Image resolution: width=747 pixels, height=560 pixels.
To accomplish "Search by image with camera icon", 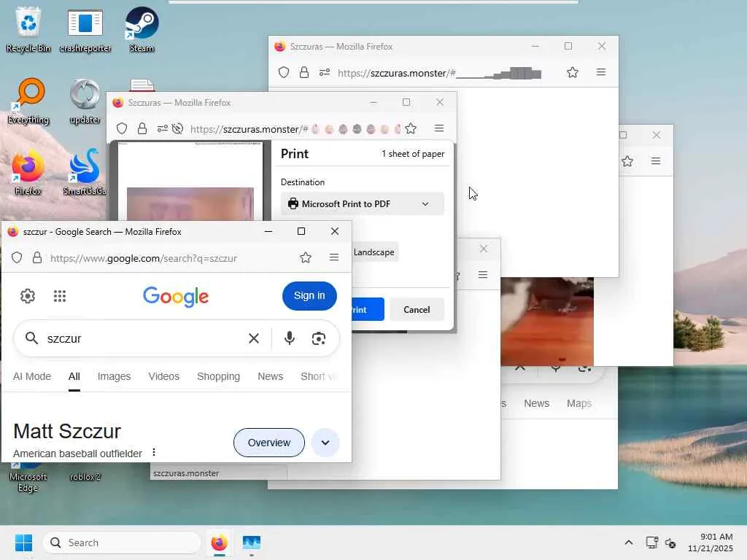I will pos(319,338).
